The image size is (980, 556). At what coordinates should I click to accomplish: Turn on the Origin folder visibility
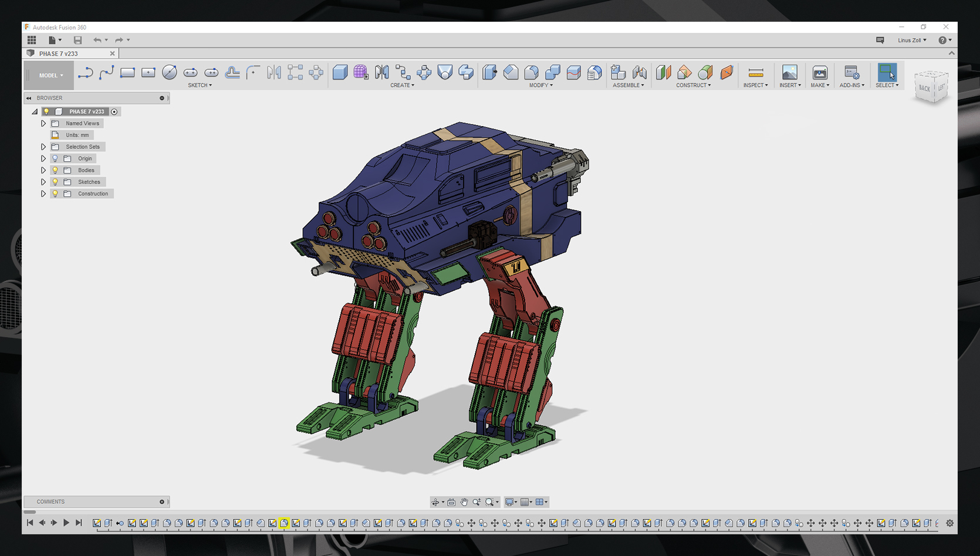click(55, 158)
